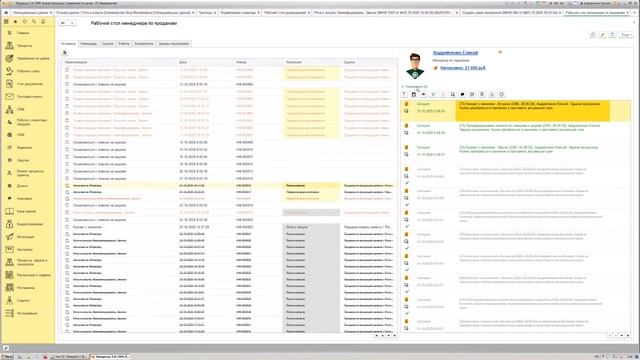Image resolution: width=640 pixels, height=360 pixels.
Task: Select the Контакт с клиентом row in table
Action: click(x=229, y=227)
